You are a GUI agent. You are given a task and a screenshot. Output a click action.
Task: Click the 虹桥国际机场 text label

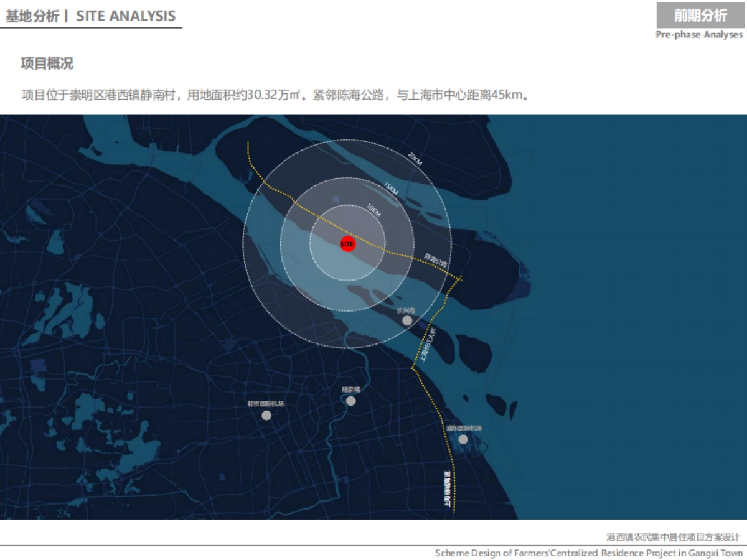266,404
